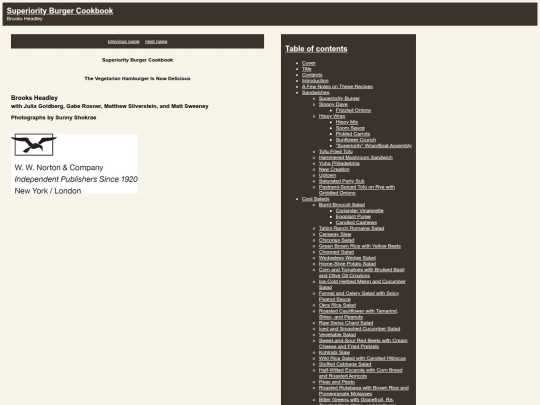The image size is (540, 405).
Task: Open the Tahini Ranch Romaine Salad recipe
Action: (351, 228)
